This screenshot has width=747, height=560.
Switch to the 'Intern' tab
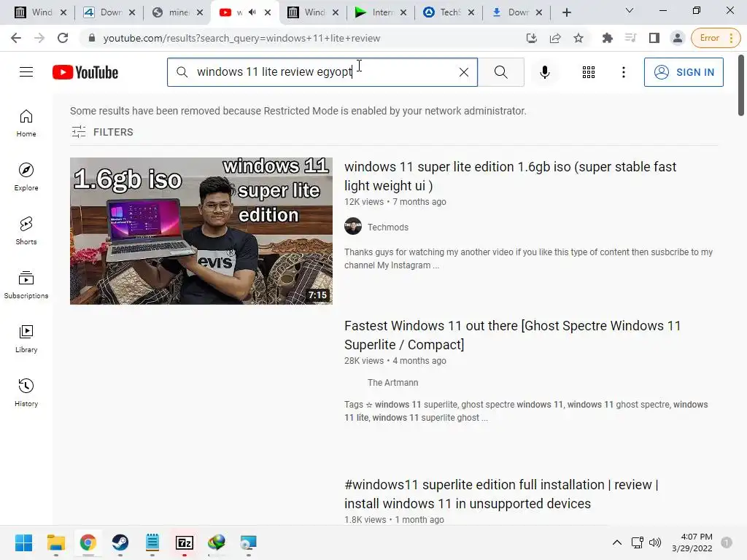pos(381,12)
